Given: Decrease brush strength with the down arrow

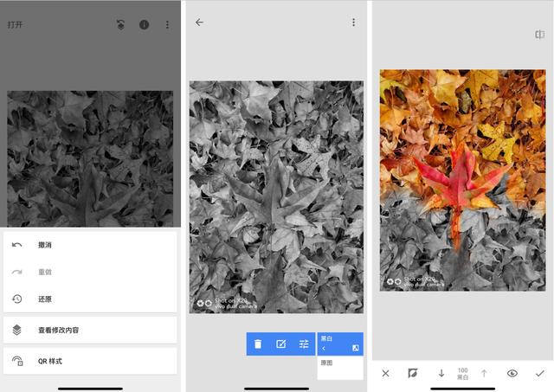Looking at the screenshot, I should pos(441,373).
